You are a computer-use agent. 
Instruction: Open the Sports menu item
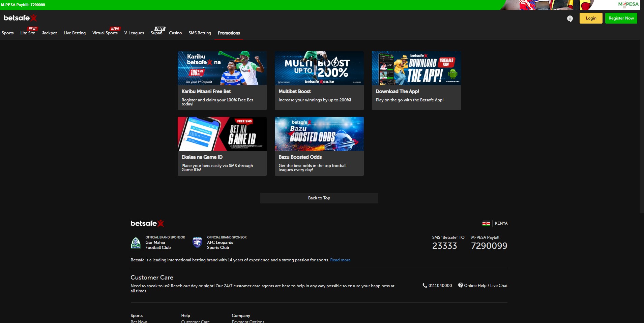(8, 33)
